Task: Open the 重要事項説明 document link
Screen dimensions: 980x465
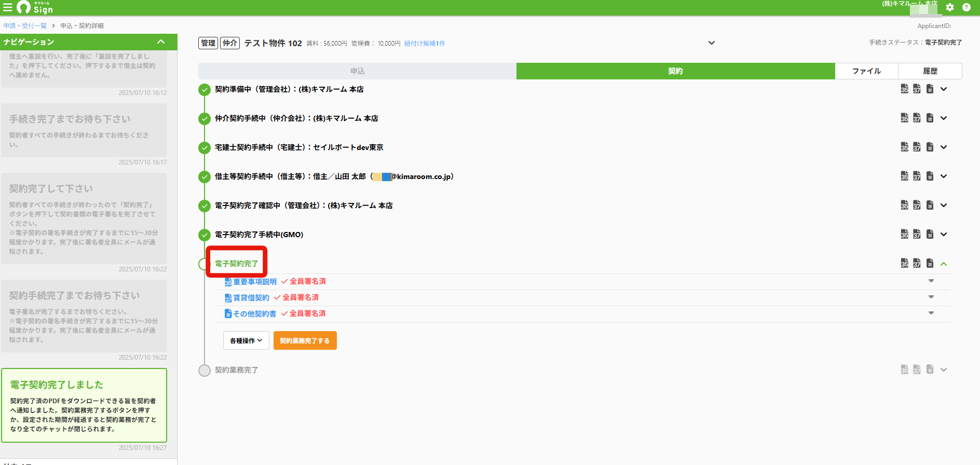Action: [x=254, y=282]
